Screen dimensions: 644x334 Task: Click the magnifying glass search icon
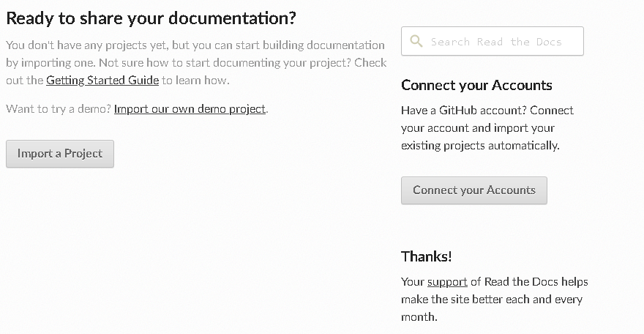[x=416, y=41]
